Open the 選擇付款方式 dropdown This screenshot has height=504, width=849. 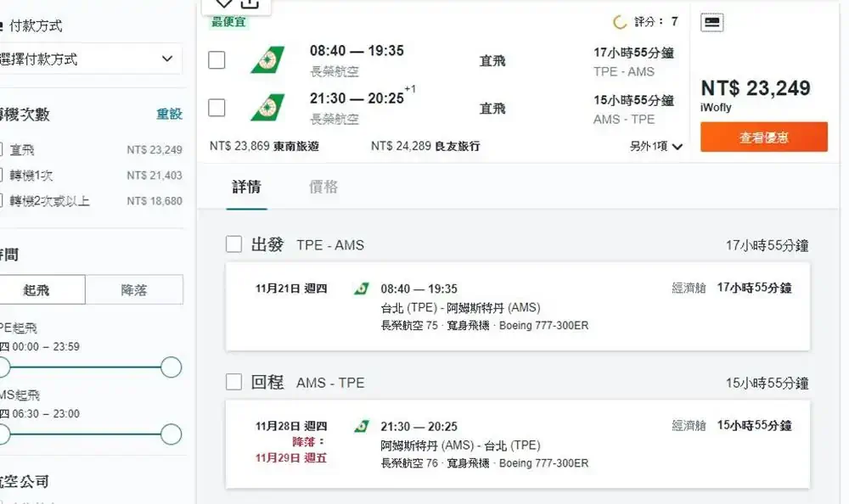[x=89, y=59]
